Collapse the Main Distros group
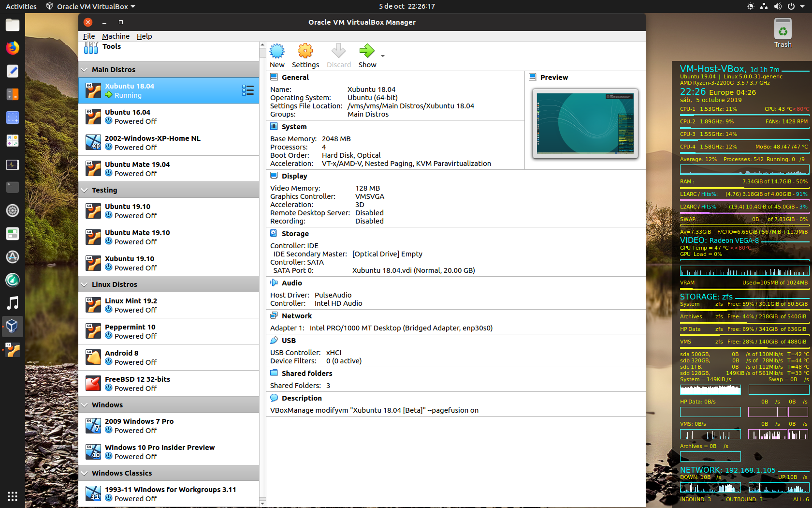Image resolution: width=812 pixels, height=508 pixels. [84, 70]
